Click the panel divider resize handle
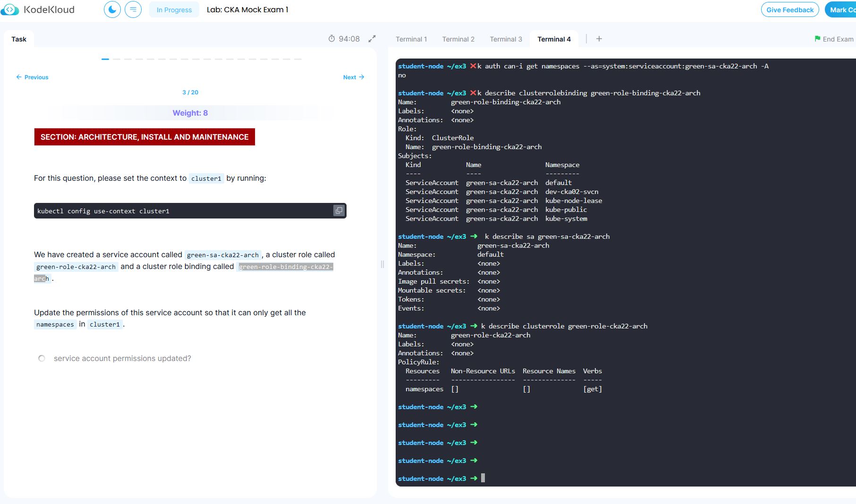 point(382,264)
